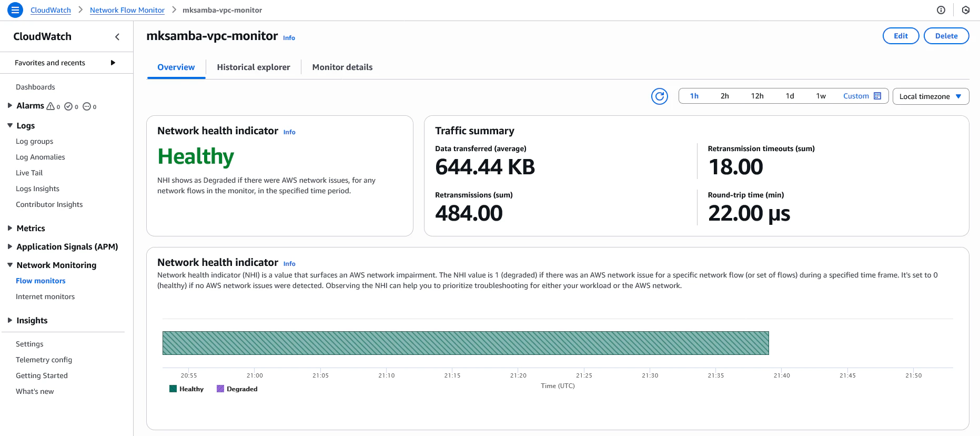Click the Edit button
980x436 pixels.
[x=901, y=36]
